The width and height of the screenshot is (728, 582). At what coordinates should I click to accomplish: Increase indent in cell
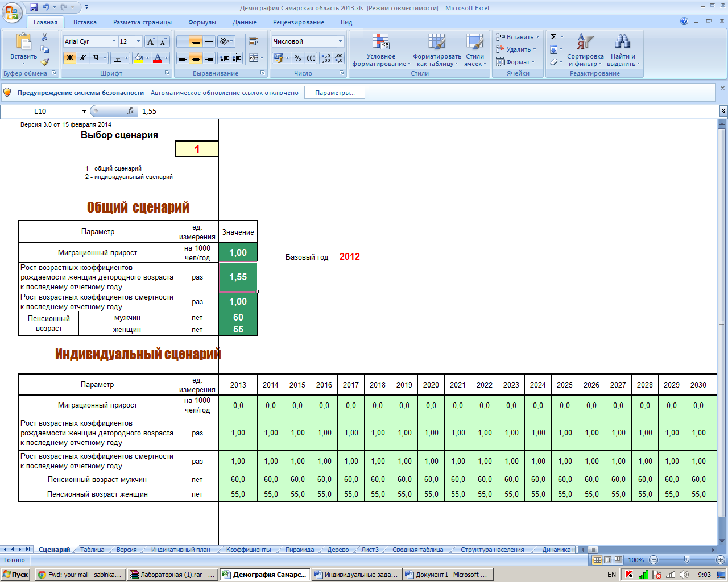pos(237,58)
